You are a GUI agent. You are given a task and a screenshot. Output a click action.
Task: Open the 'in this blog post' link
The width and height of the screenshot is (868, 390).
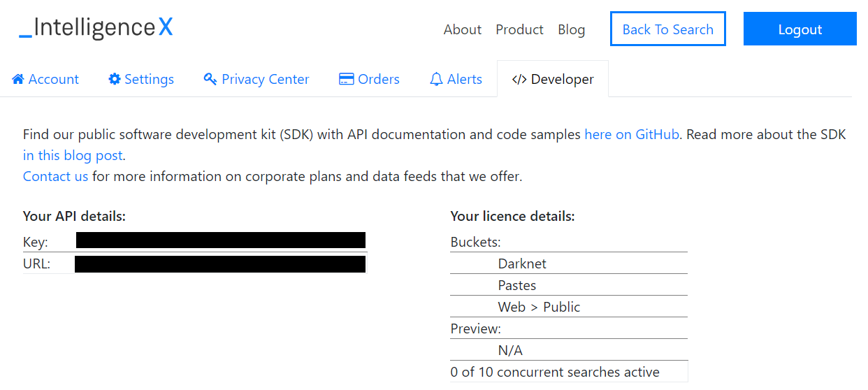point(73,155)
